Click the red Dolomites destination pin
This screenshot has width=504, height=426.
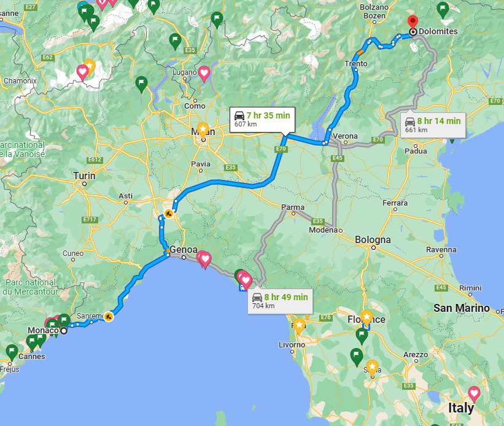point(413,22)
